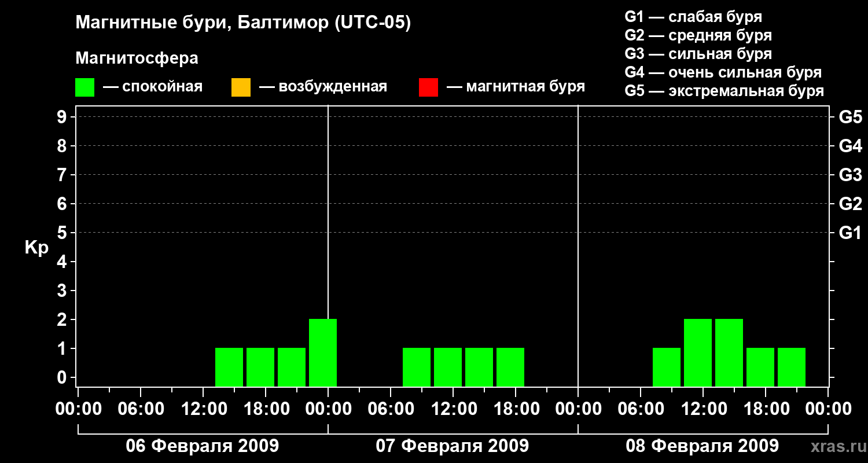Screen dimensions: 868x463
Task: Click the '— возбужденная' legend label
Action: [x=323, y=87]
